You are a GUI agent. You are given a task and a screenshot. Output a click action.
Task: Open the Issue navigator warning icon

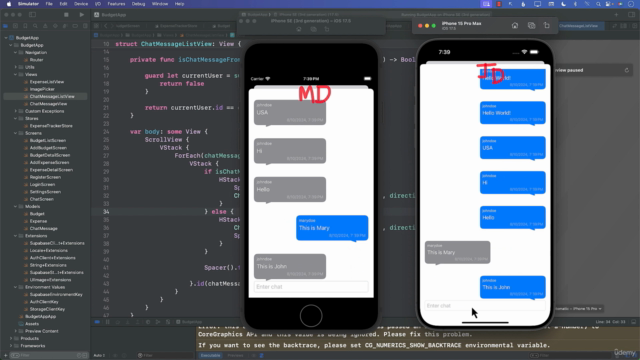pos(45,26)
